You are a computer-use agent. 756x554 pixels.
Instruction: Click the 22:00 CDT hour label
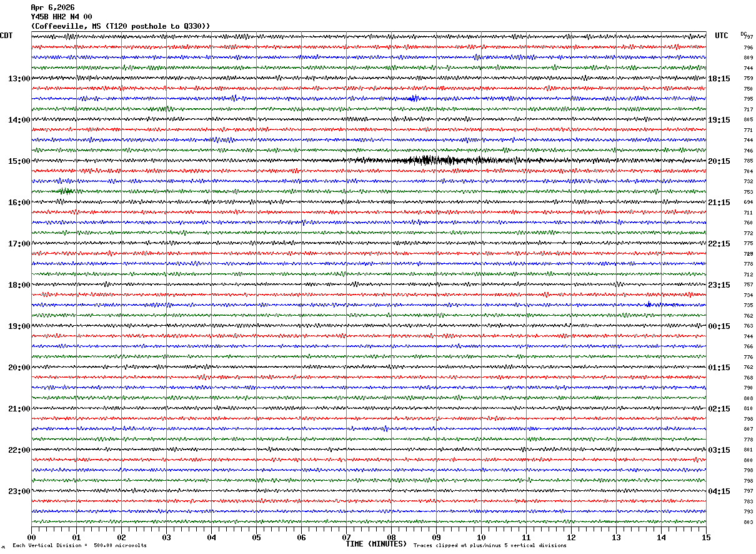click(19, 450)
